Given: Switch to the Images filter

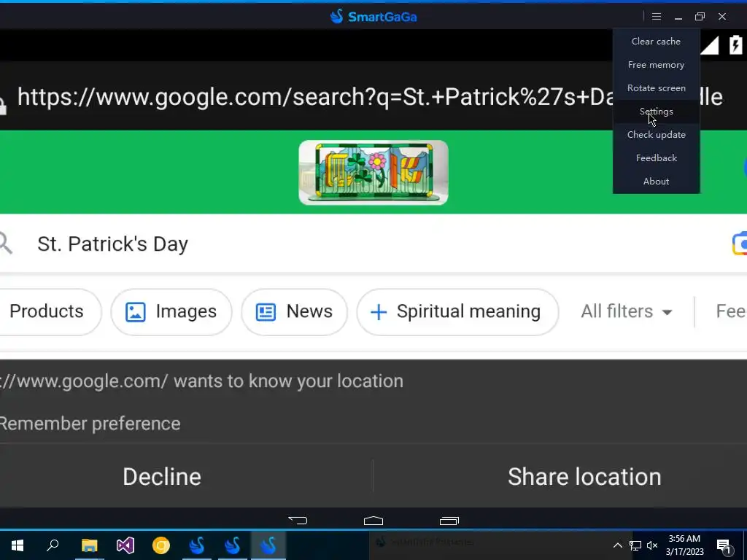Looking at the screenshot, I should tap(171, 312).
